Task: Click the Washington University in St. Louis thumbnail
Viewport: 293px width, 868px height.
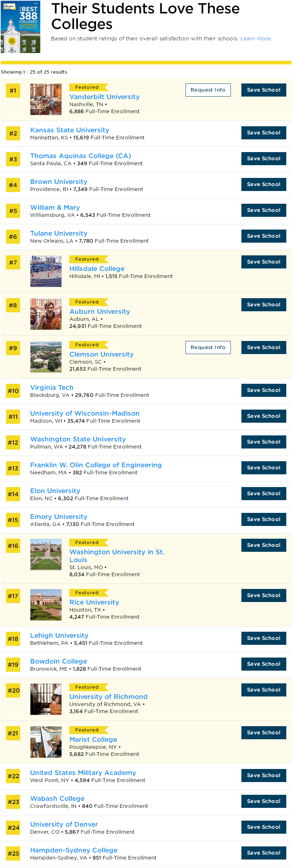Action: coord(46,555)
